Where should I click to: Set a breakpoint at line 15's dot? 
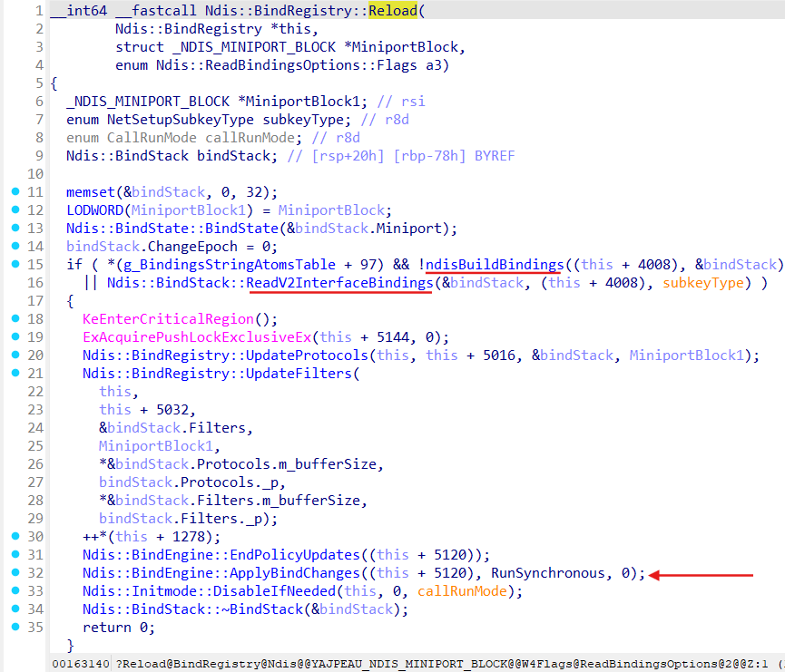15,265
